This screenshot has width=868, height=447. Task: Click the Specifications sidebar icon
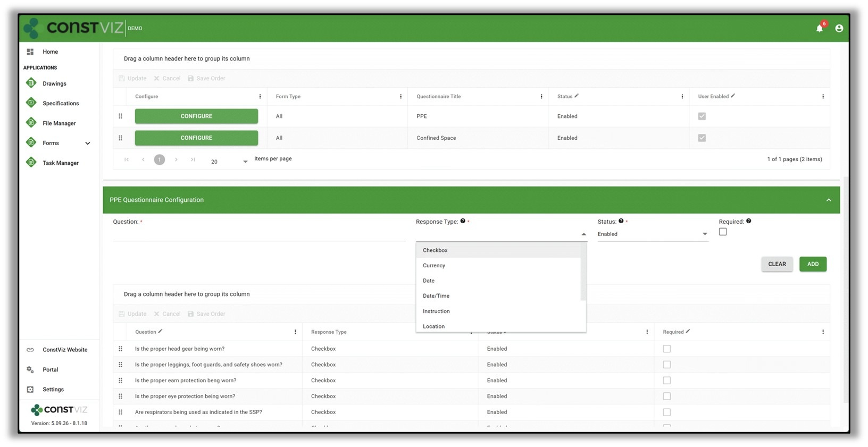coord(31,103)
